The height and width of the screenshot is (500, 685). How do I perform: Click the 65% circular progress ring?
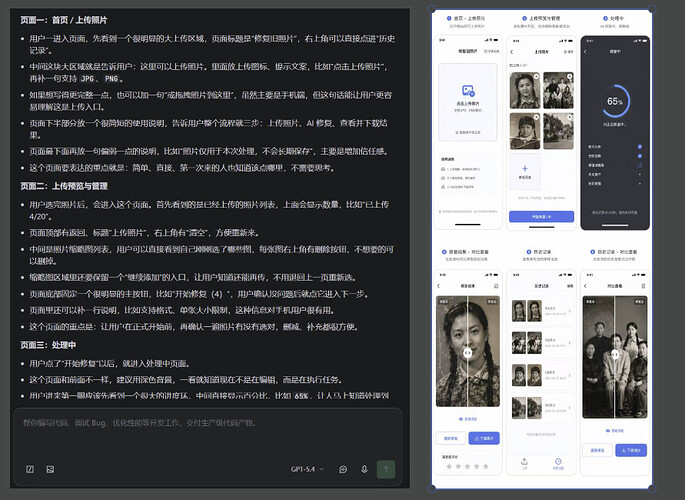pyautogui.click(x=615, y=101)
